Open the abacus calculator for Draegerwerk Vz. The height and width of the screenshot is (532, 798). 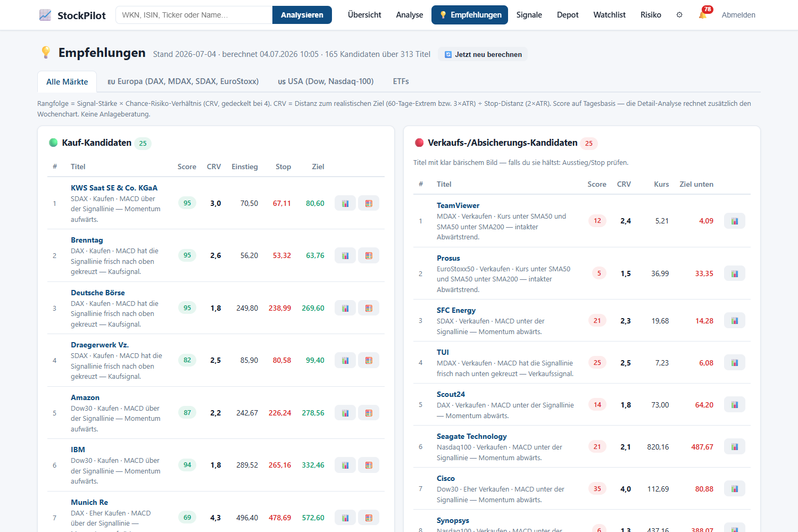pos(369,360)
